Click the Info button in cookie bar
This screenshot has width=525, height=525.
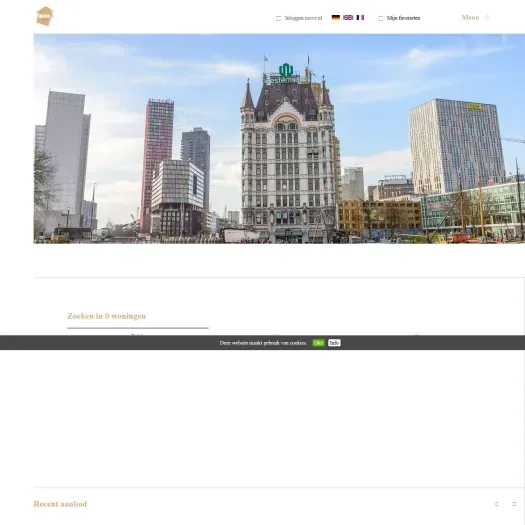click(334, 343)
